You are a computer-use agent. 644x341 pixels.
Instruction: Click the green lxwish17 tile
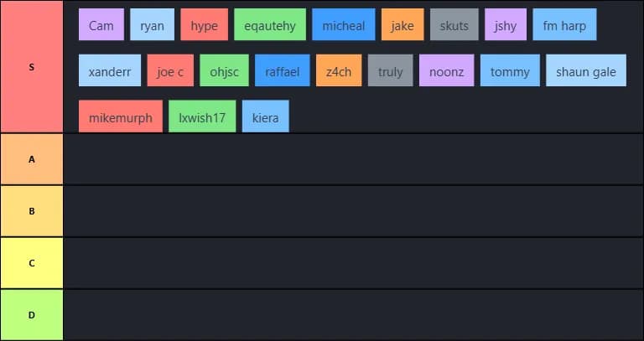click(202, 117)
